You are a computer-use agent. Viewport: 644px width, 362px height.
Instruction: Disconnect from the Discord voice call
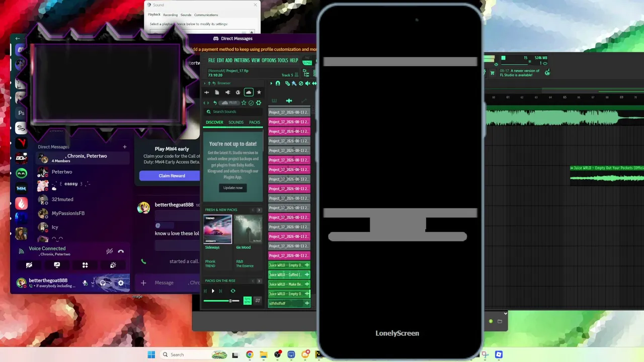tap(121, 251)
